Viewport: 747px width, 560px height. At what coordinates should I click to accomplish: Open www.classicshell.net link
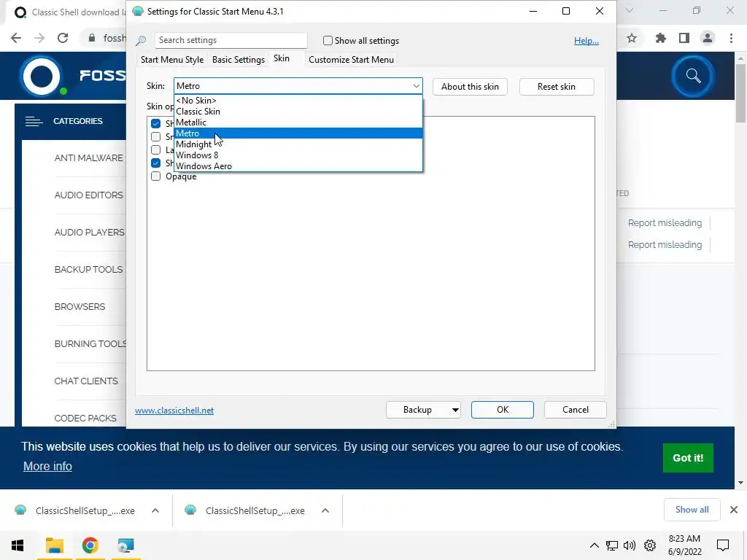[174, 411]
